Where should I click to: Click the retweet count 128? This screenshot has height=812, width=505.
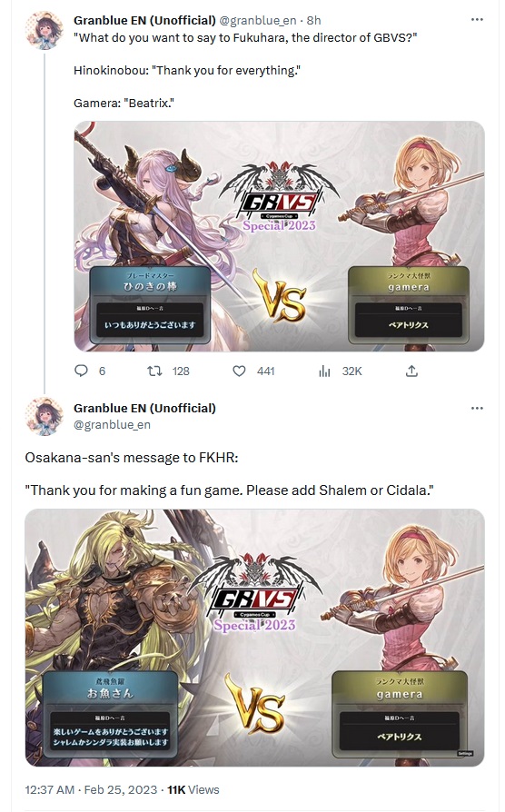pyautogui.click(x=181, y=371)
